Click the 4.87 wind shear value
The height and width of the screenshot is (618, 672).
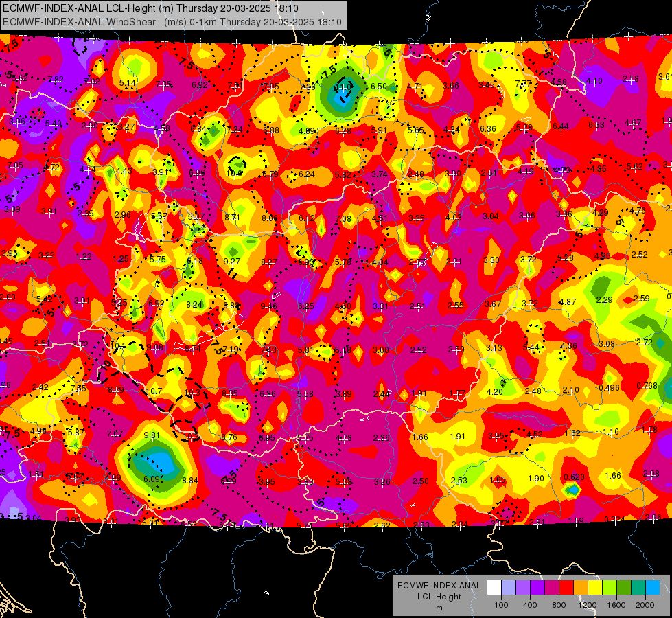coord(568,301)
